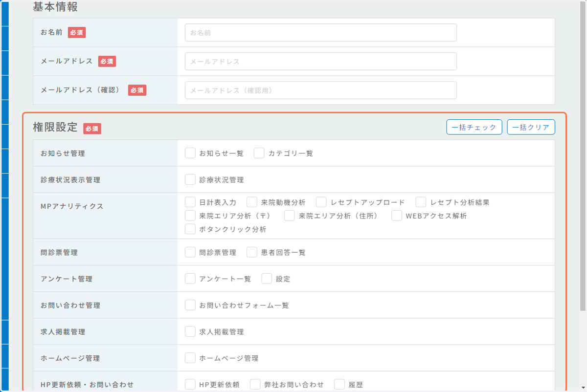Click the 一括クリア button
Image resolution: width=587 pixels, height=392 pixels.
click(531, 127)
